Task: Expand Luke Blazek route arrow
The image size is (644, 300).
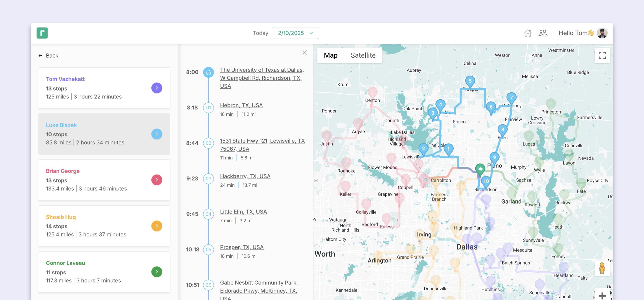Action: pyautogui.click(x=156, y=134)
